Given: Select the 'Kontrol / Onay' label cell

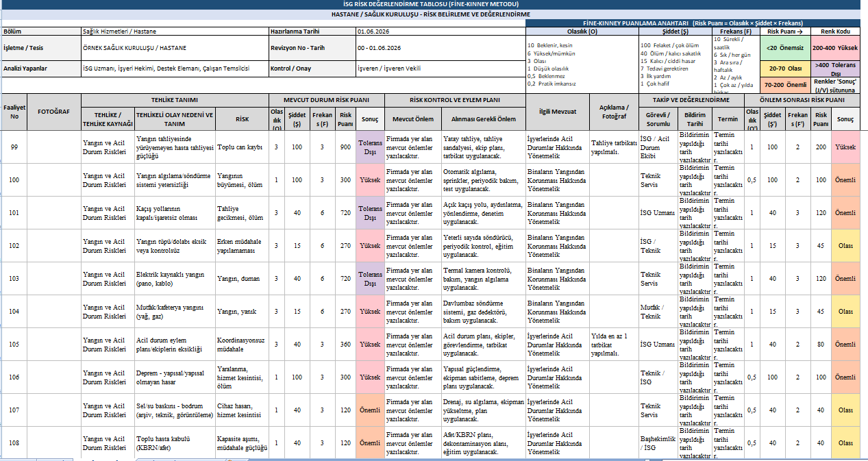Looking at the screenshot, I should click(312, 68).
